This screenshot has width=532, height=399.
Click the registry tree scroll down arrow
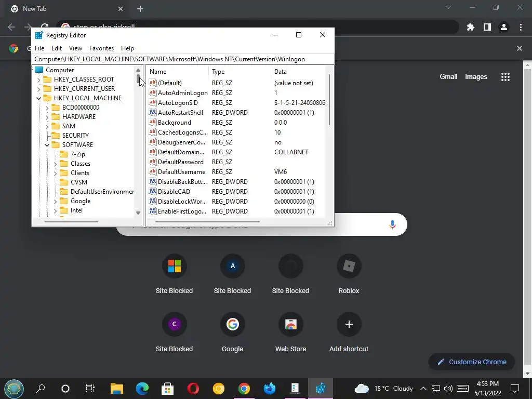tap(138, 213)
